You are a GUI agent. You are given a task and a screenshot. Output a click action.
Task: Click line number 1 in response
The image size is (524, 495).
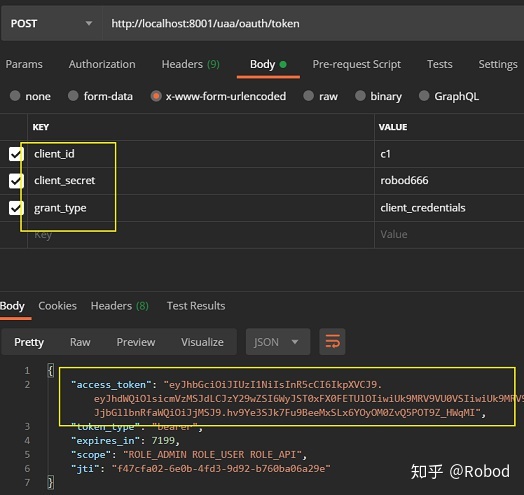pos(27,371)
